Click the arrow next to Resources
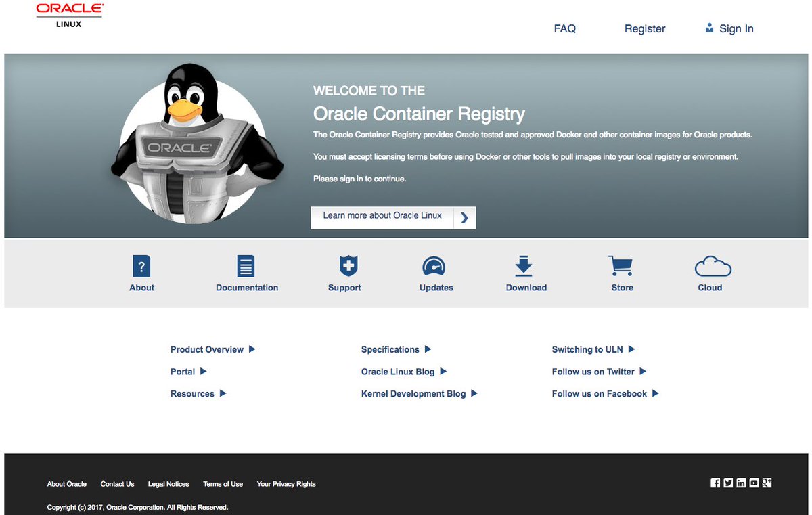This screenshot has height=515, width=812. 223,393
